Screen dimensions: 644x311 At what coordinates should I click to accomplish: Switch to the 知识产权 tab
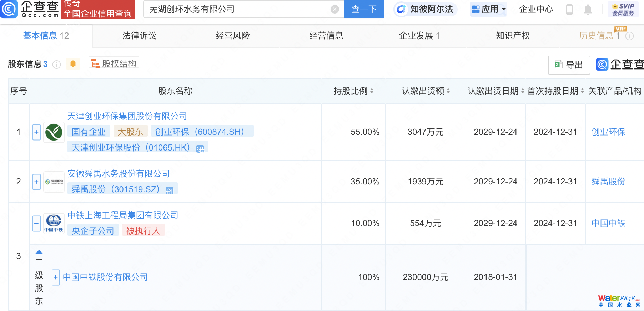(x=513, y=36)
